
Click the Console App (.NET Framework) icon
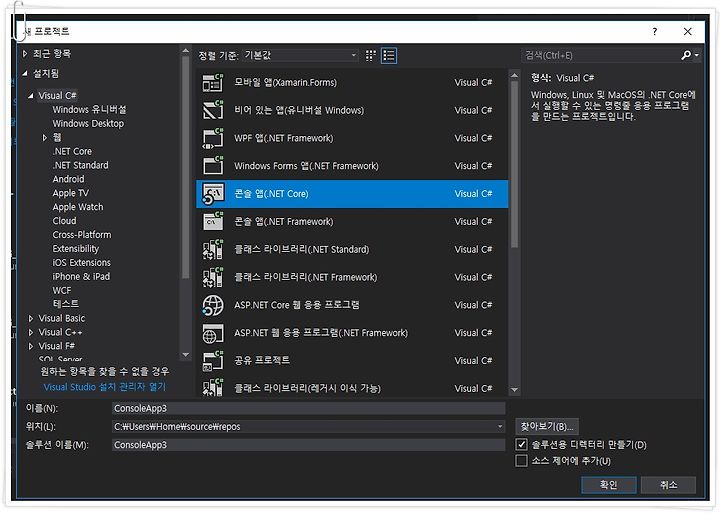[213, 222]
